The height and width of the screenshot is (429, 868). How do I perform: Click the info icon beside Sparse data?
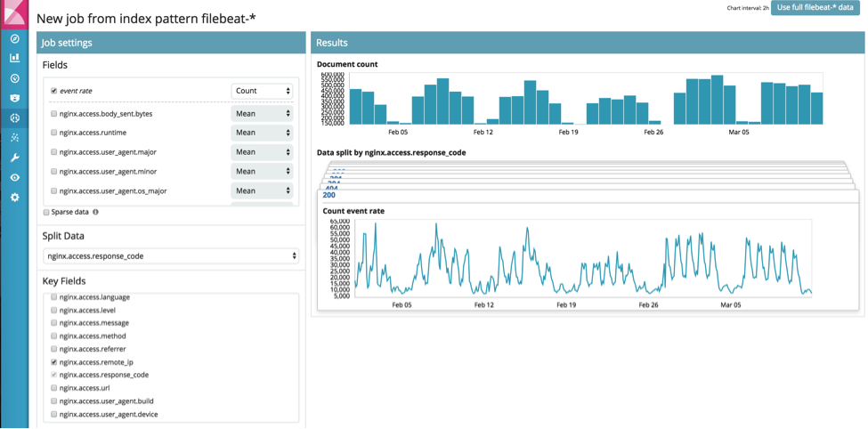pos(96,212)
